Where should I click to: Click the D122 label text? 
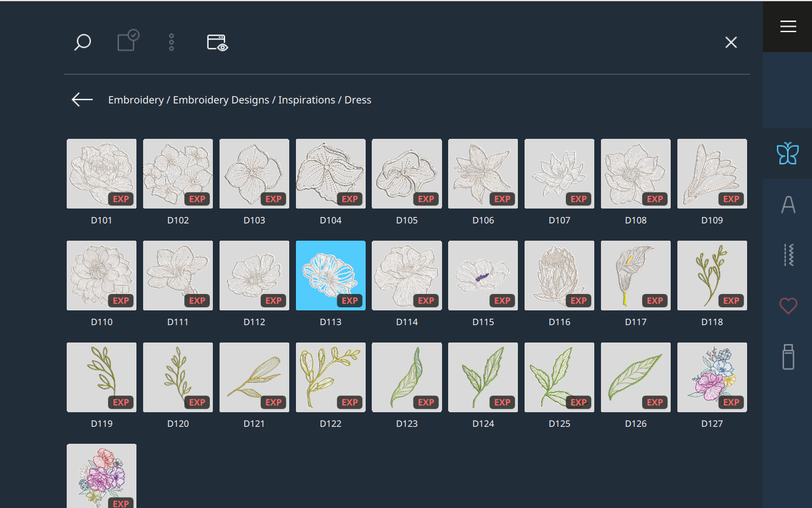(331, 424)
